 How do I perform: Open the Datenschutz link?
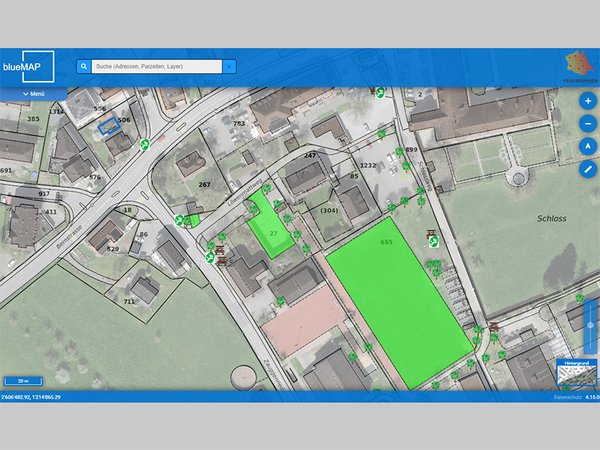click(x=567, y=397)
